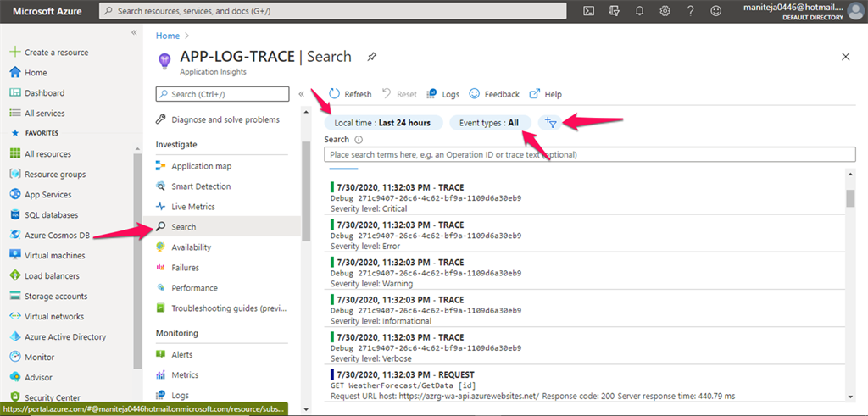Screen dimensions: 868x416
Task: Open the feedback smiley icon in header
Action: click(715, 10)
